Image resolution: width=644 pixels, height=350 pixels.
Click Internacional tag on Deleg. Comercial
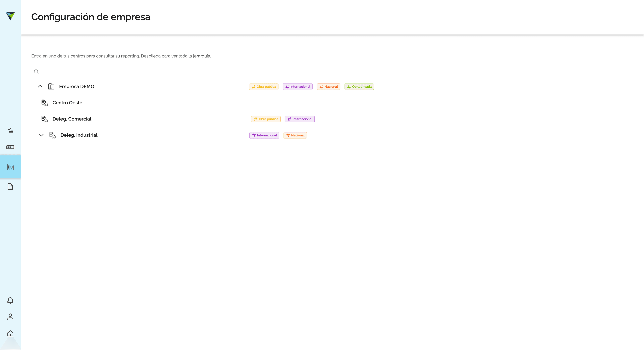300,119
